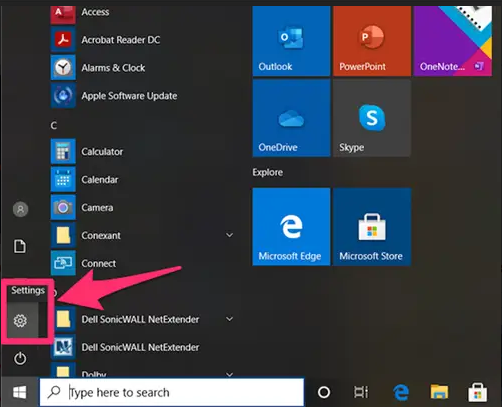This screenshot has width=502, height=407.
Task: Launch the Dell SonicWALL NetExtender app icon
Action: [63, 347]
